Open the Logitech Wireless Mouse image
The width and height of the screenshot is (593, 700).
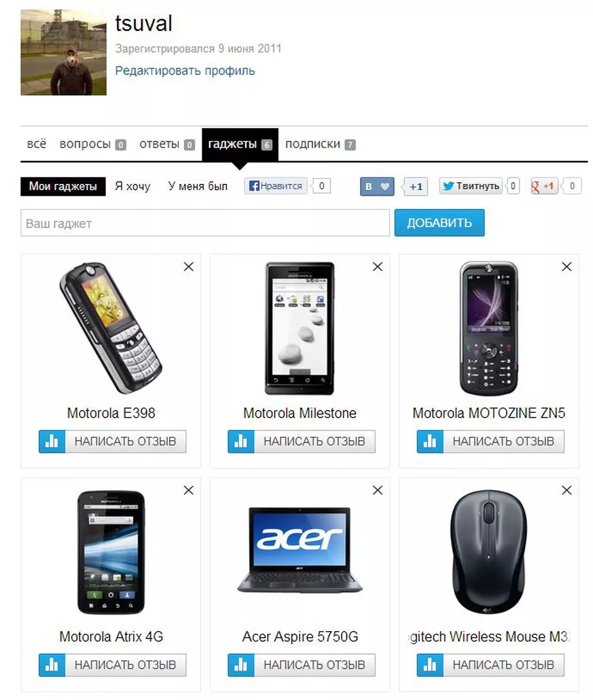point(489,552)
